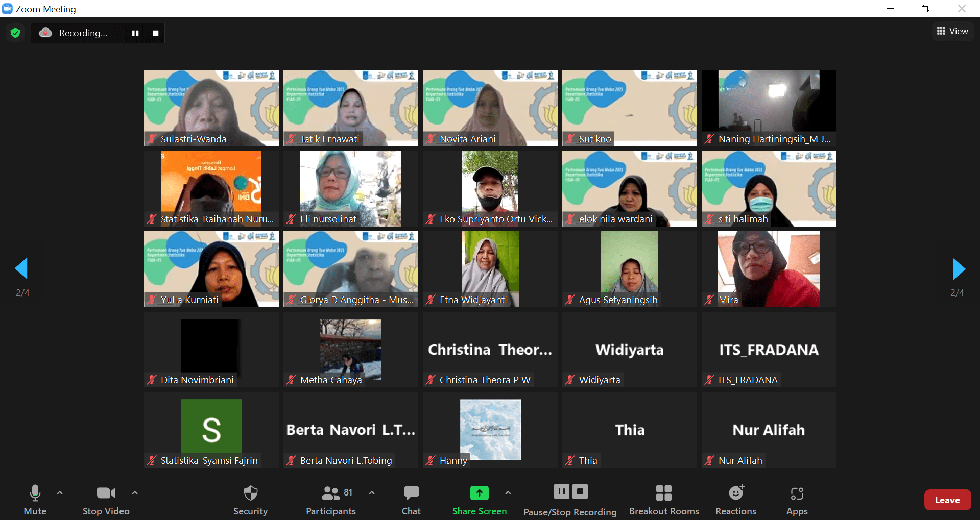
Task: Open the Apps panel
Action: [797, 500]
